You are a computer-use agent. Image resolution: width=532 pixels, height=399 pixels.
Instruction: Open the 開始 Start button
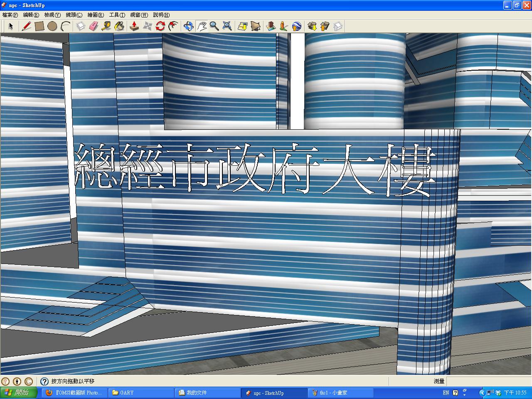point(19,392)
